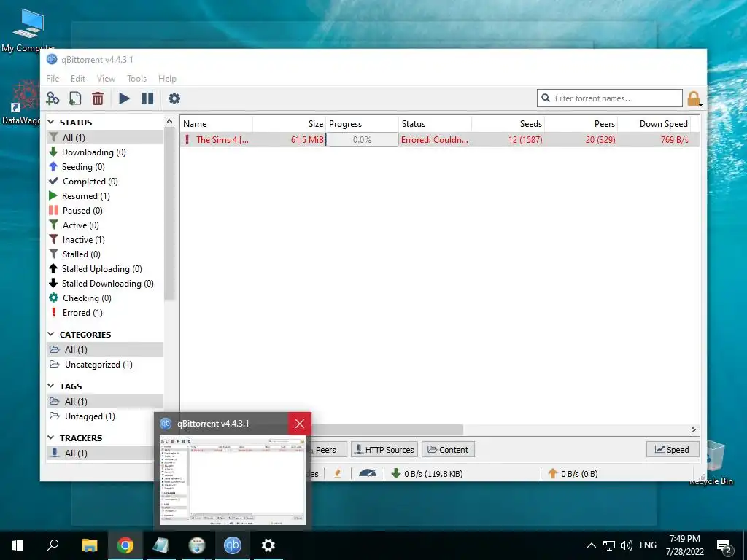Select the Stalled (0) filter
747x560 pixels.
click(x=105, y=254)
